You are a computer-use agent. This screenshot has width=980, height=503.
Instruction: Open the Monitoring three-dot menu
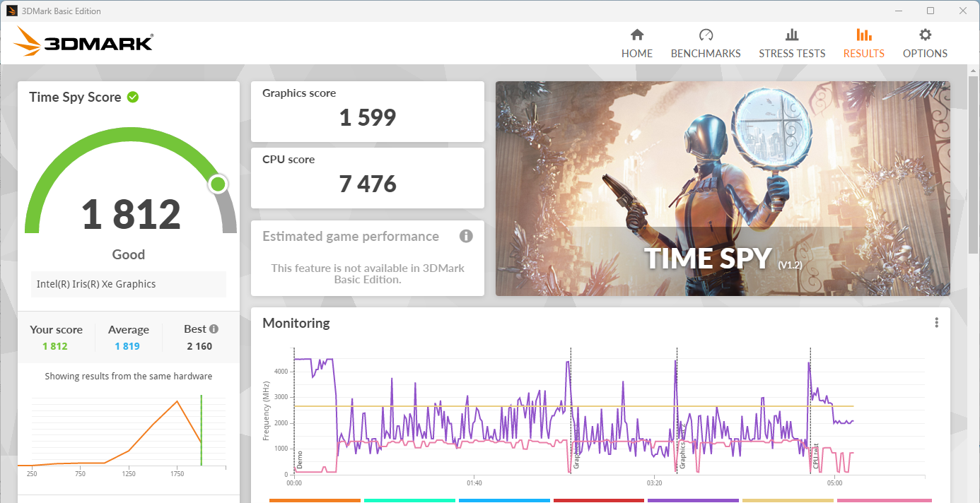coord(936,323)
